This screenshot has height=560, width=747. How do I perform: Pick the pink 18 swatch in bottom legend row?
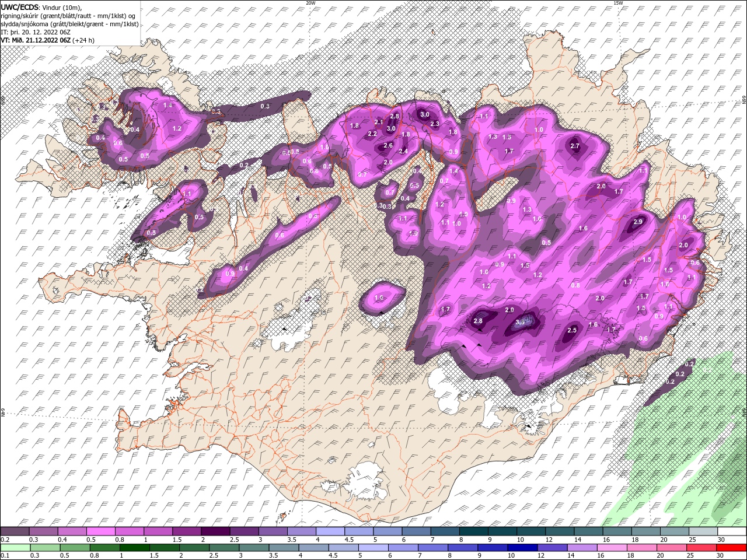tap(642, 548)
